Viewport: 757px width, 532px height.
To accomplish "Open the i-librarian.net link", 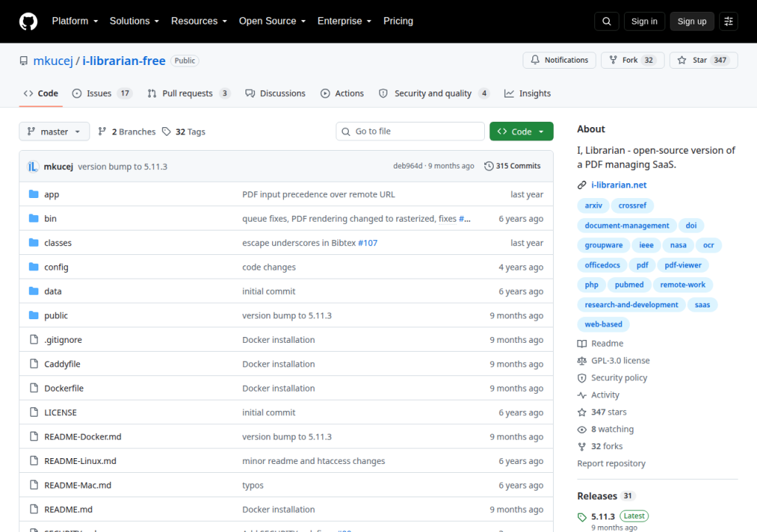I will 619,185.
